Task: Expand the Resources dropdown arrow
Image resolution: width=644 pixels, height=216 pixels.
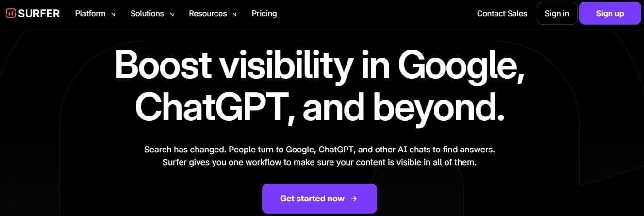Action: tap(234, 14)
